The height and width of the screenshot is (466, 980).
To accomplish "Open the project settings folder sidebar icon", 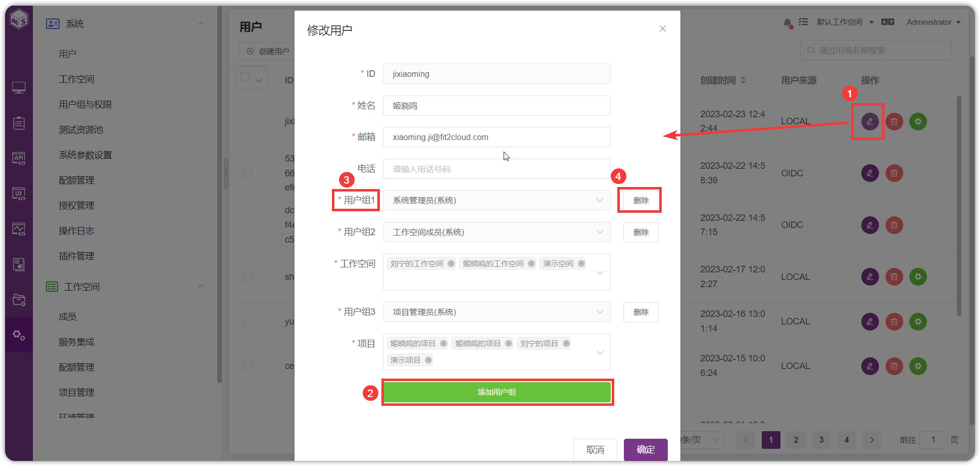I will (19, 300).
